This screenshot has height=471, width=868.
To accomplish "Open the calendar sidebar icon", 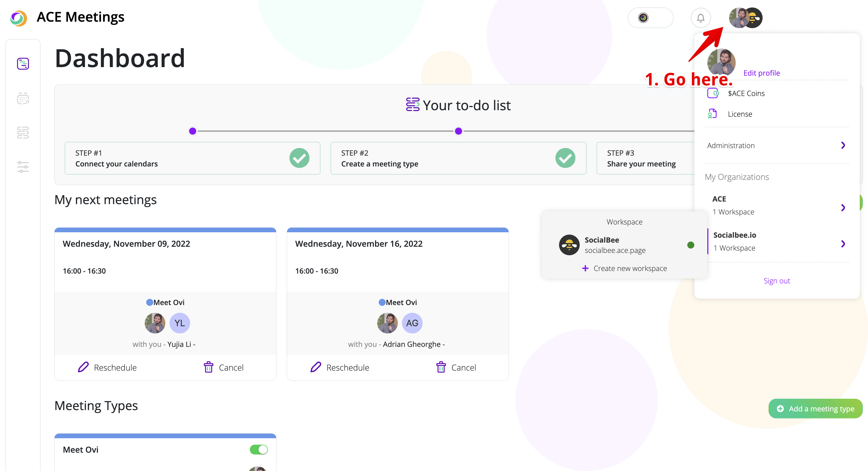I will tap(23, 98).
